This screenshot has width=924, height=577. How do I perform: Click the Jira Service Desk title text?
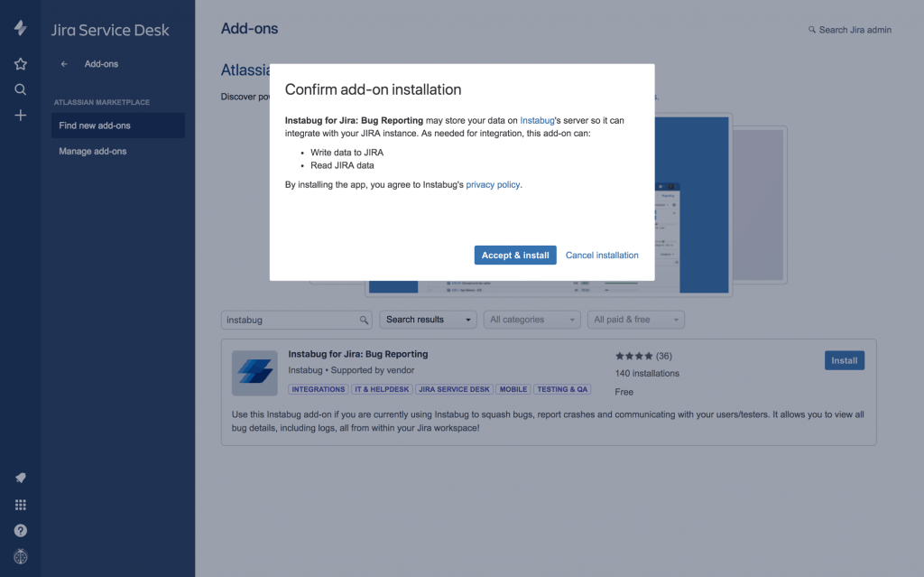[110, 30]
